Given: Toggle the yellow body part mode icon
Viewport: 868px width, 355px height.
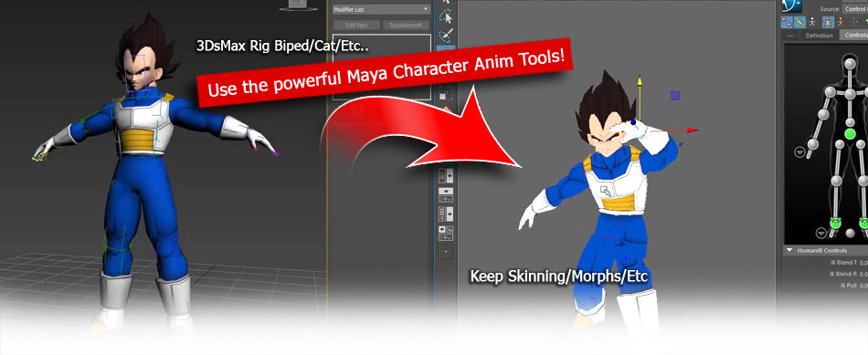Looking at the screenshot, I should (x=799, y=22).
